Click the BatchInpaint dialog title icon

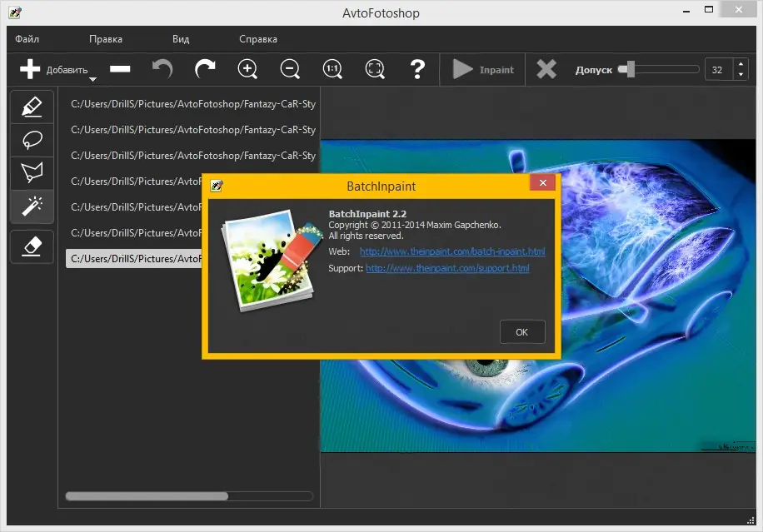[217, 186]
